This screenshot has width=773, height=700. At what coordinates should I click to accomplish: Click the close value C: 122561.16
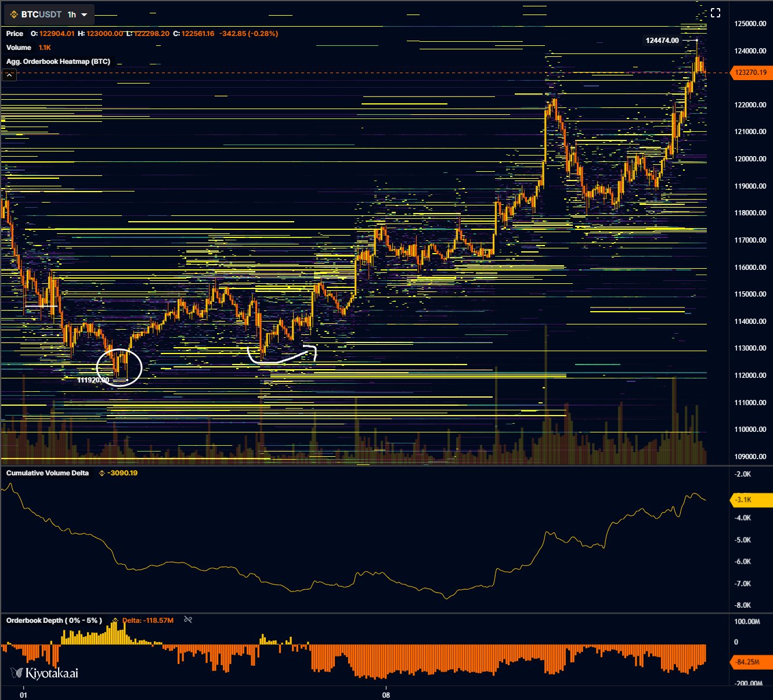(194, 34)
